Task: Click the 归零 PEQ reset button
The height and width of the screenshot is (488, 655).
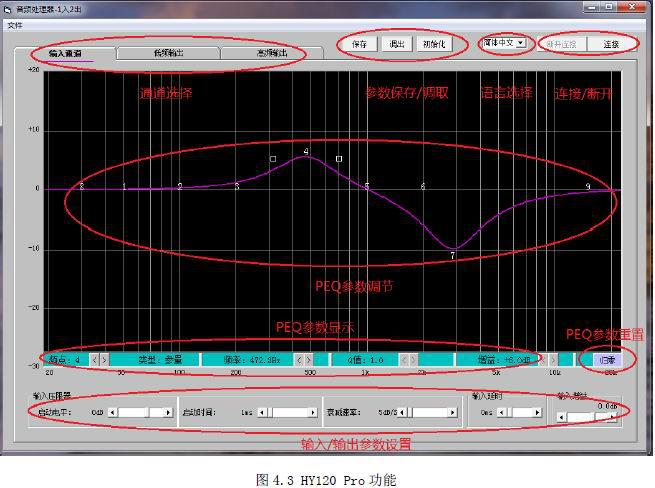Action: point(607,359)
